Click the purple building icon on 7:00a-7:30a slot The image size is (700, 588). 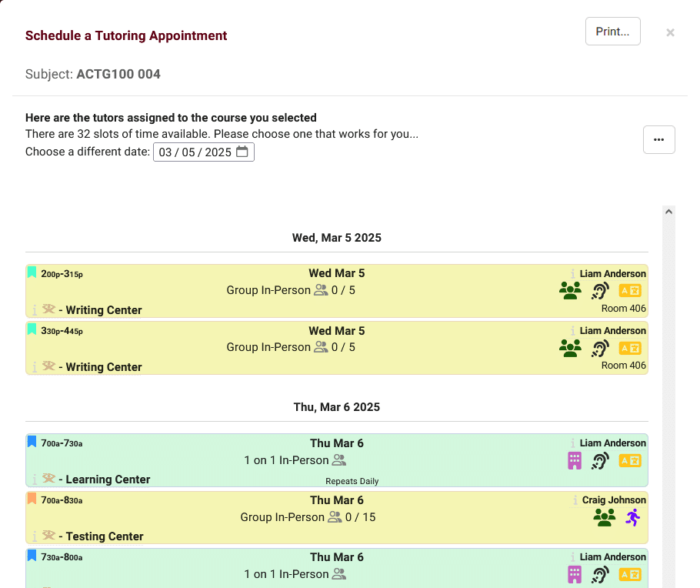click(x=574, y=460)
